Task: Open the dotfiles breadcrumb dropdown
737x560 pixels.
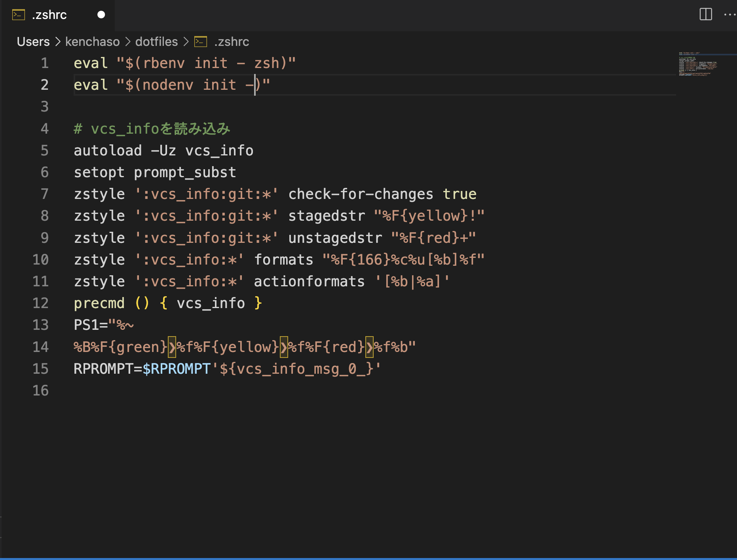Action: tap(156, 42)
